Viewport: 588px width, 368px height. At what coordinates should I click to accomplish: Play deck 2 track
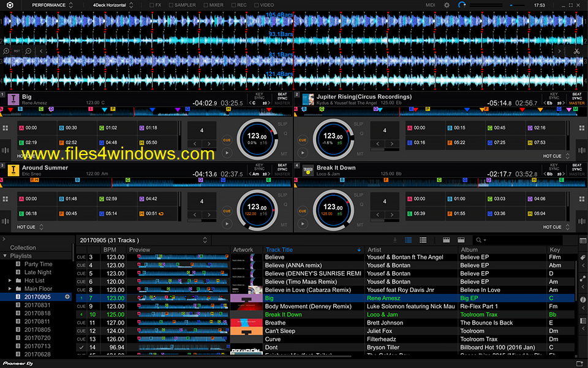pyautogui.click(x=302, y=153)
